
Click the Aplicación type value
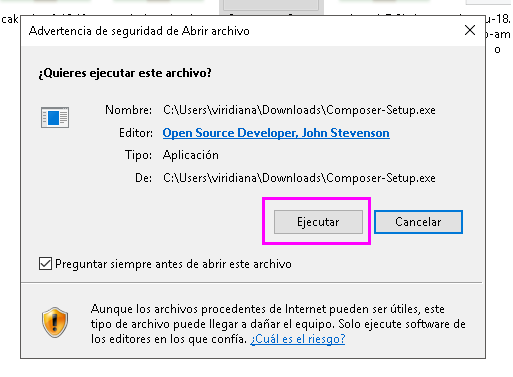pyautogui.click(x=191, y=155)
